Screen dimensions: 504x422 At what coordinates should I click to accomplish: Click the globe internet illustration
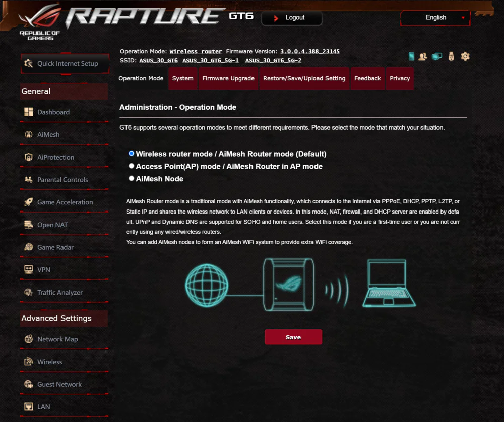(207, 285)
